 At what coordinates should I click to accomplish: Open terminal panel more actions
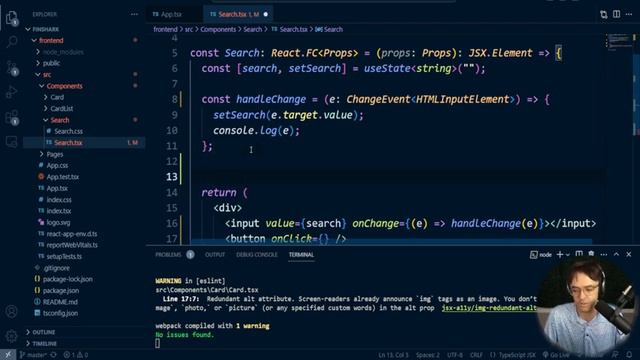(x=604, y=254)
